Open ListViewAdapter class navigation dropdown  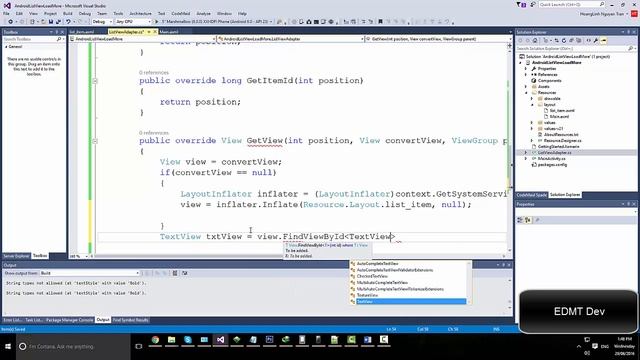tap(290, 39)
